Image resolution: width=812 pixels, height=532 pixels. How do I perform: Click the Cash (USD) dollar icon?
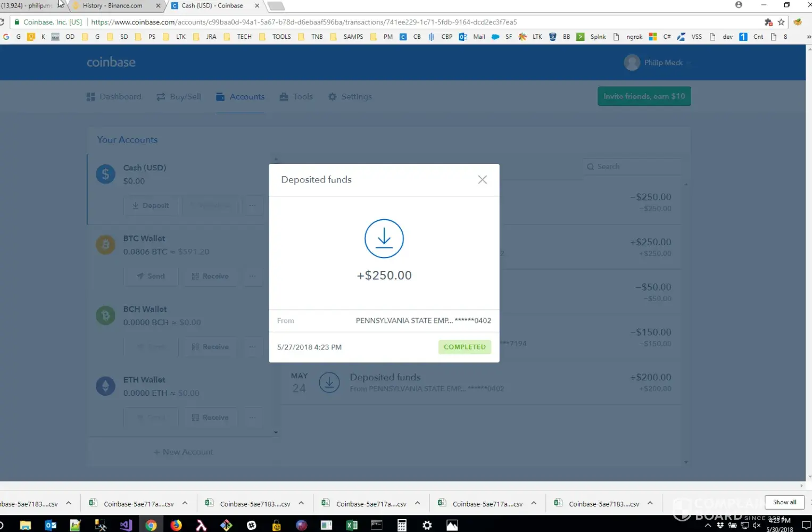[x=105, y=174]
